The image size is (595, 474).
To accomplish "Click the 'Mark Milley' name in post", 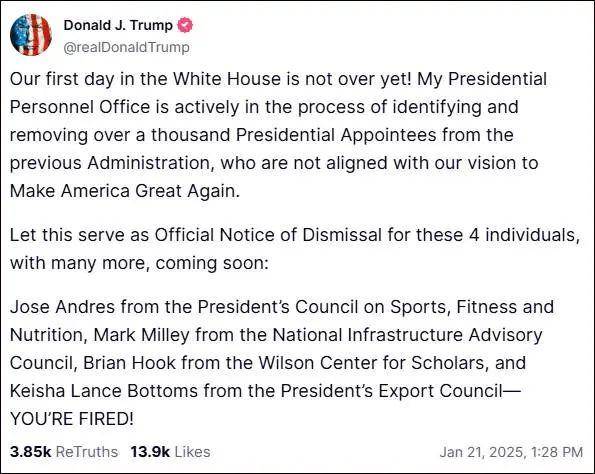I will 141,335.
